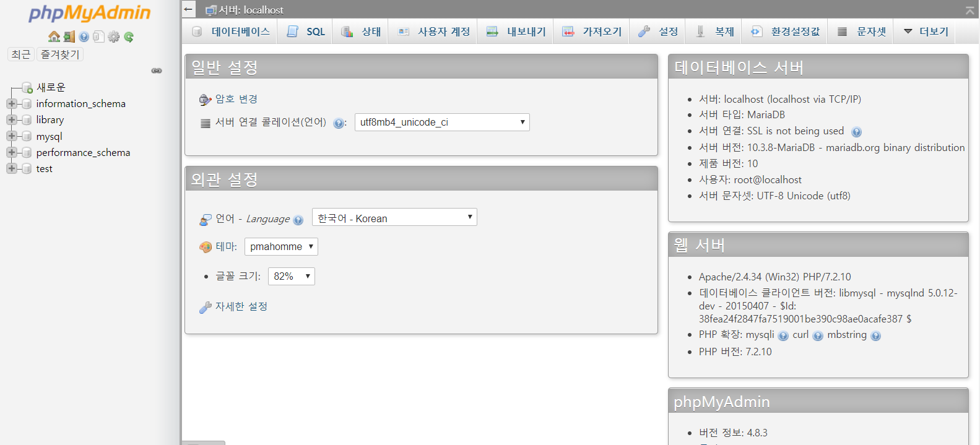The image size is (980, 445).
Task: Click help icon next to mbstring extension
Action: click(x=875, y=336)
